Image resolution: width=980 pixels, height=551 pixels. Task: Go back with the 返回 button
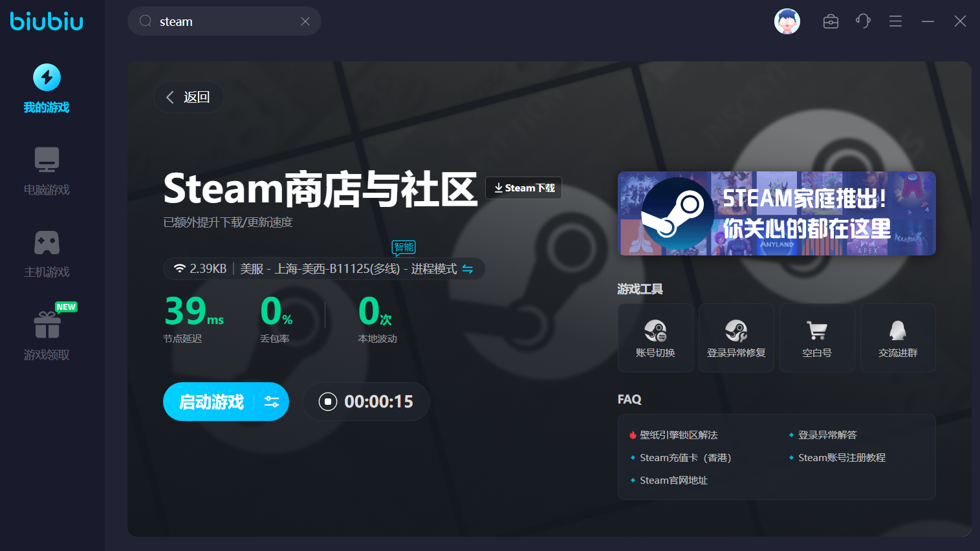[x=188, y=97]
